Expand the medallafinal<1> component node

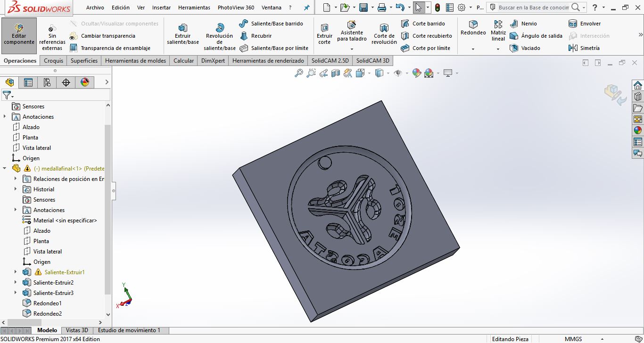(5, 168)
